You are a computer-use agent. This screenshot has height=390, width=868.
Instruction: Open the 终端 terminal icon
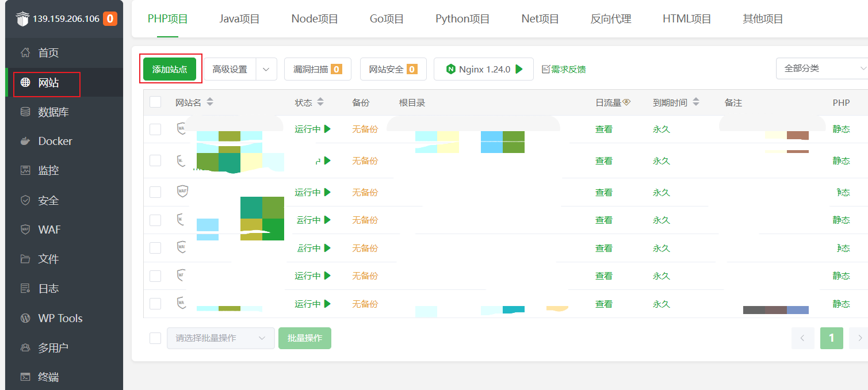click(25, 377)
